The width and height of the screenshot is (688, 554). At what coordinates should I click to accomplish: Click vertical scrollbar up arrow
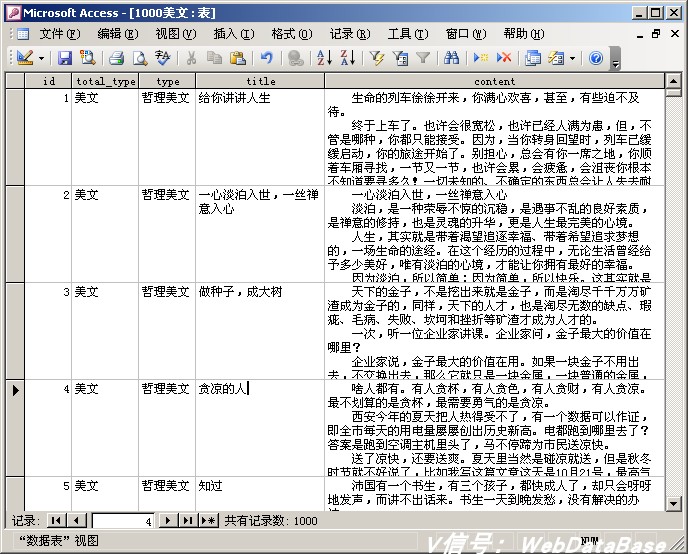coord(673,81)
